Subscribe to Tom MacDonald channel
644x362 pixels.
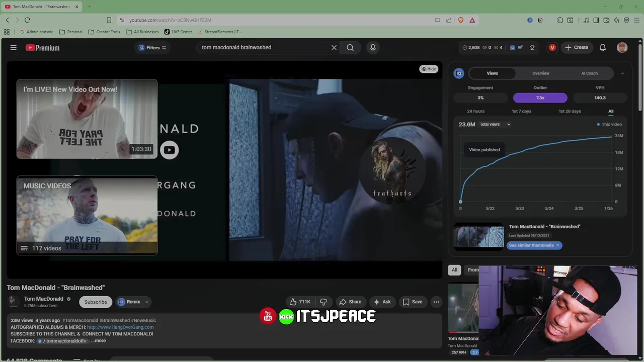pyautogui.click(x=96, y=302)
